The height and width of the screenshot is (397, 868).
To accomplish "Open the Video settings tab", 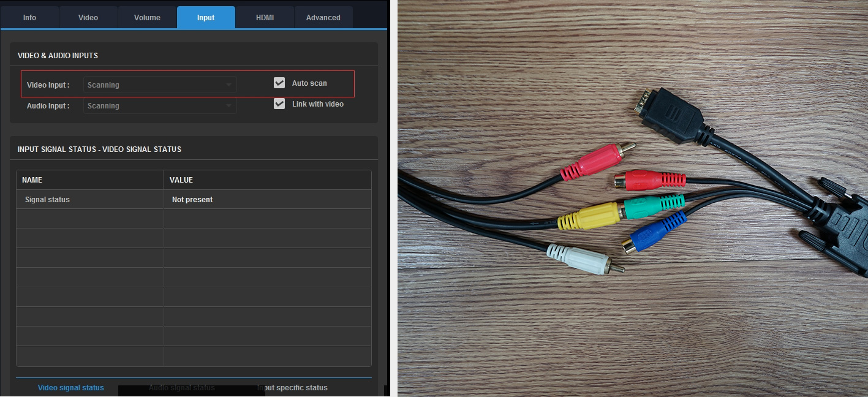I will [88, 17].
